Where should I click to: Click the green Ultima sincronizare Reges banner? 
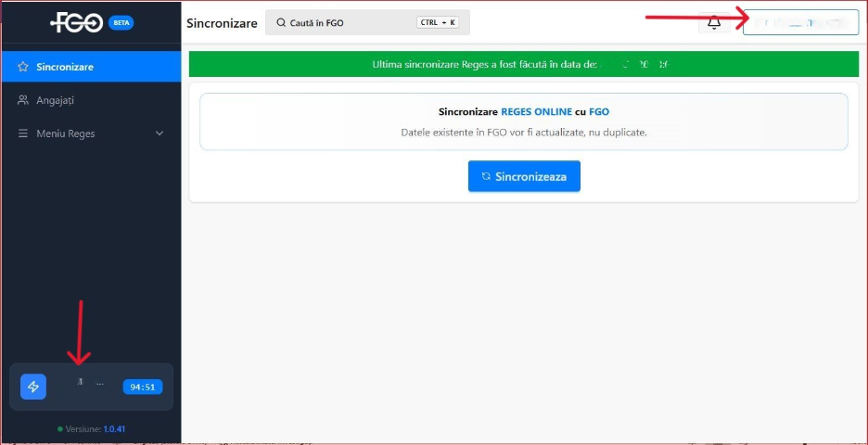tap(524, 64)
